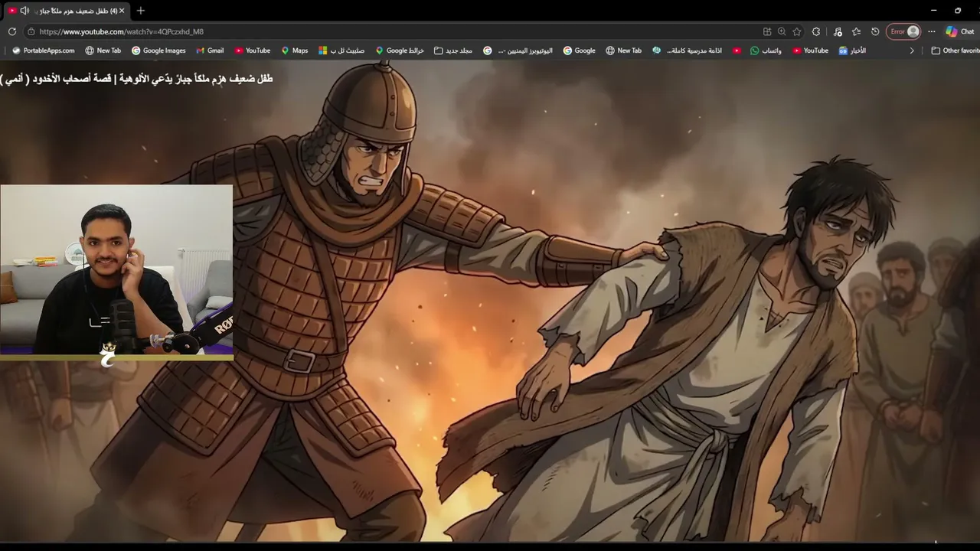This screenshot has height=551, width=980.
Task: Click the Arabic video title overlay
Action: tap(136, 78)
